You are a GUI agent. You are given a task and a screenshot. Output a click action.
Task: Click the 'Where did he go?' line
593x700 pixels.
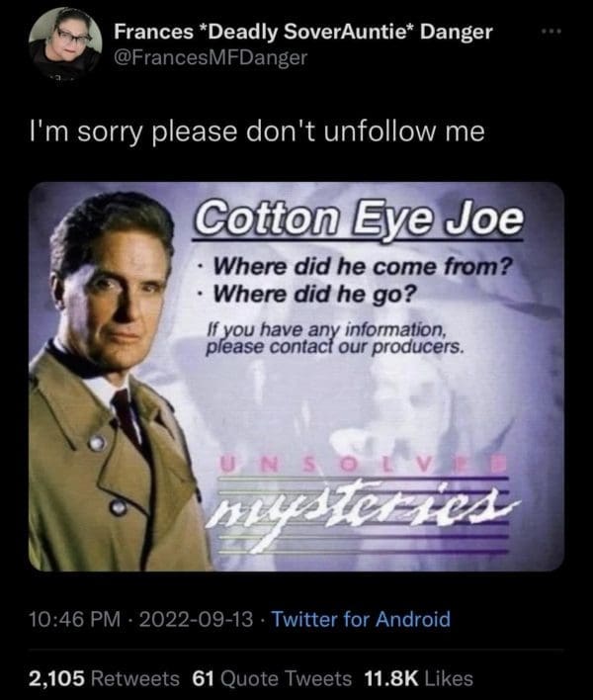[314, 294]
